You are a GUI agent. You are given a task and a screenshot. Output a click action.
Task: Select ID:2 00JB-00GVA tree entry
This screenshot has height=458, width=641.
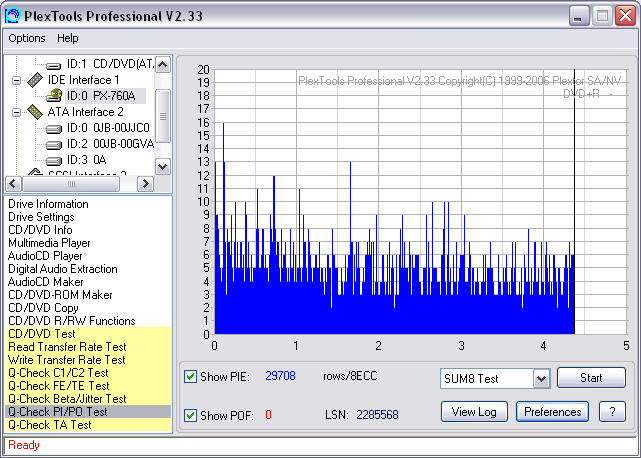[x=110, y=144]
